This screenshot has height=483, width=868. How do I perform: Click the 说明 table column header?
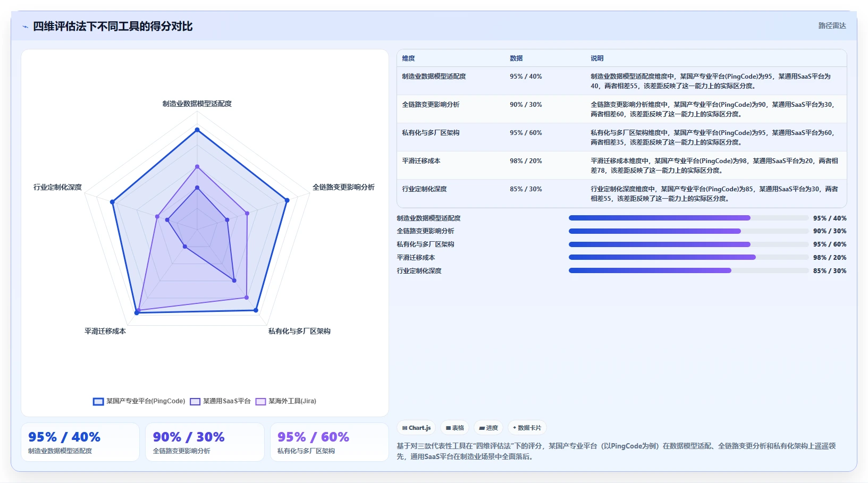coord(597,58)
